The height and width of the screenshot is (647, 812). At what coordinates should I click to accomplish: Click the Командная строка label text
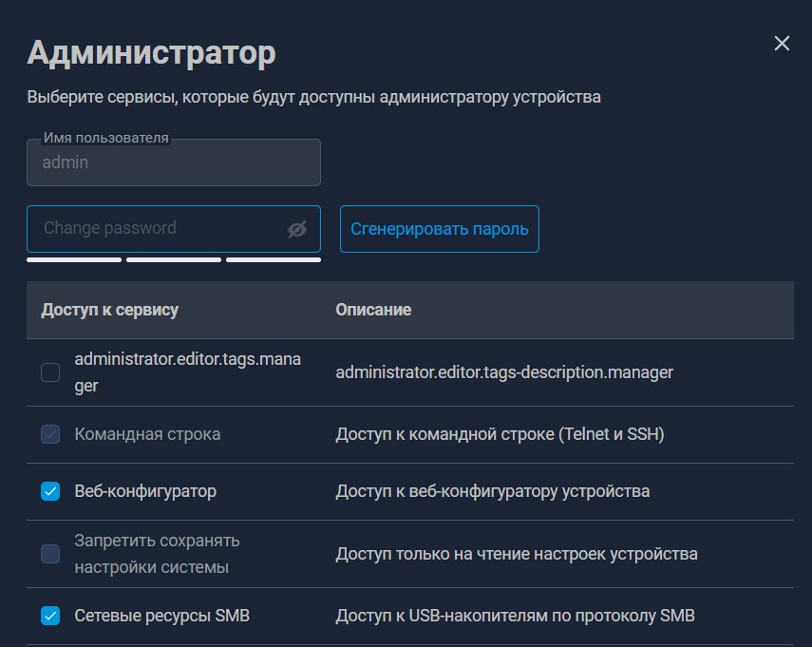pos(147,434)
